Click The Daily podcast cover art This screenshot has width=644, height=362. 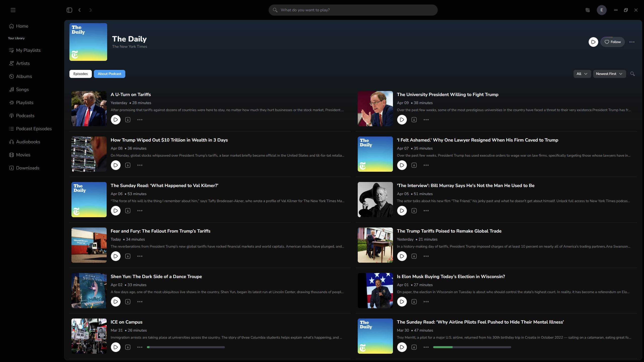click(88, 42)
